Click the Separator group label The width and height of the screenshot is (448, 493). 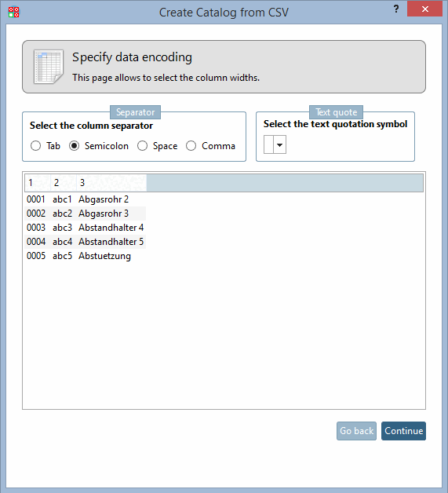pos(136,112)
